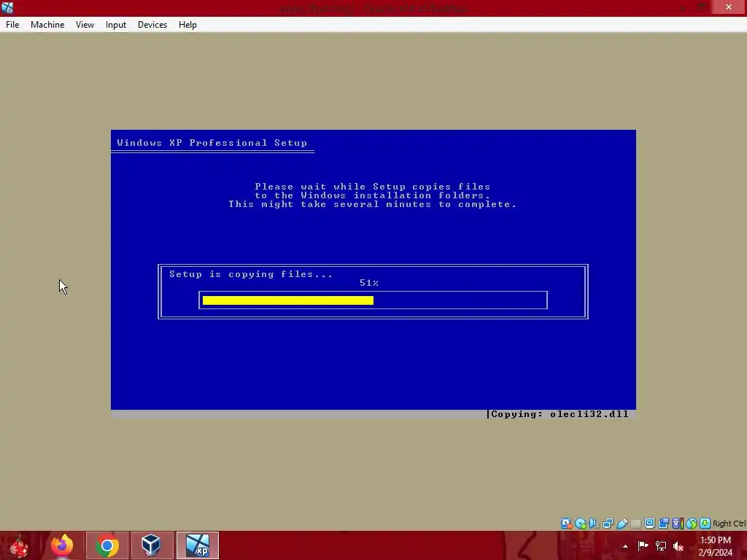Screen dimensions: 747x560
Task: Click the 'Copying: olecli32.dll' status text
Action: click(x=560, y=414)
